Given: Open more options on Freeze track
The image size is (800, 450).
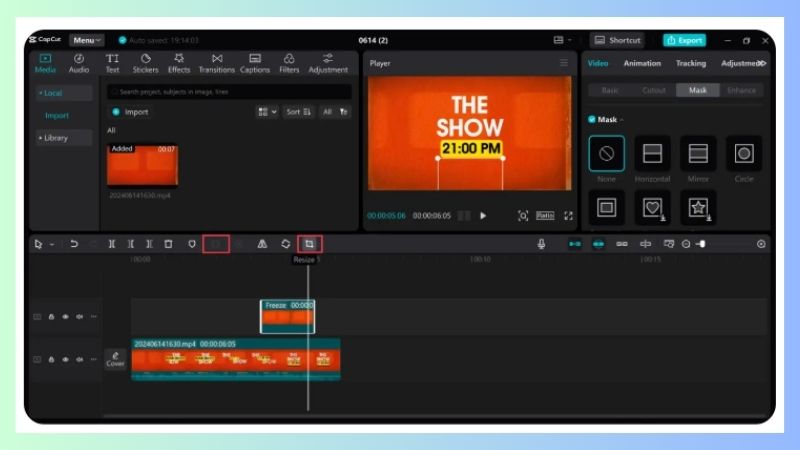Looking at the screenshot, I should tap(94, 317).
